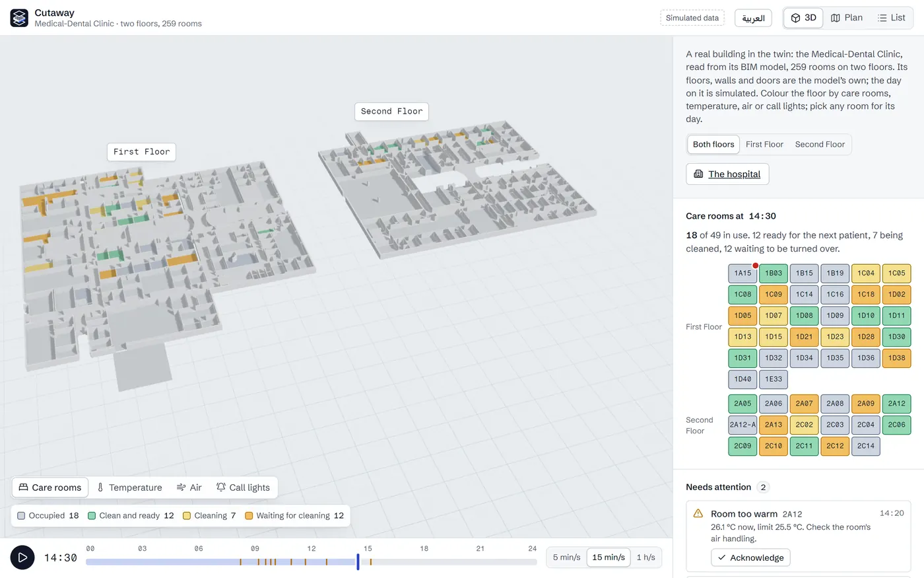Select room 1C08 tile
This screenshot has height=578, width=924.
(742, 295)
